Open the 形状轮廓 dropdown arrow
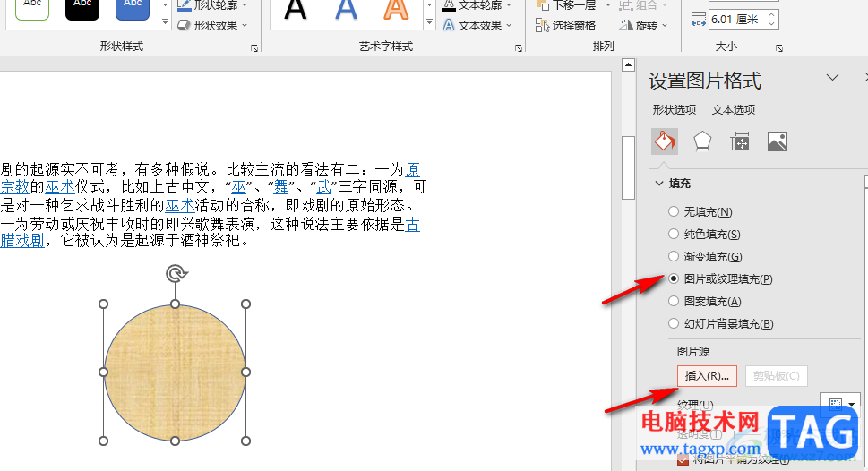The image size is (868, 471). [245, 5]
